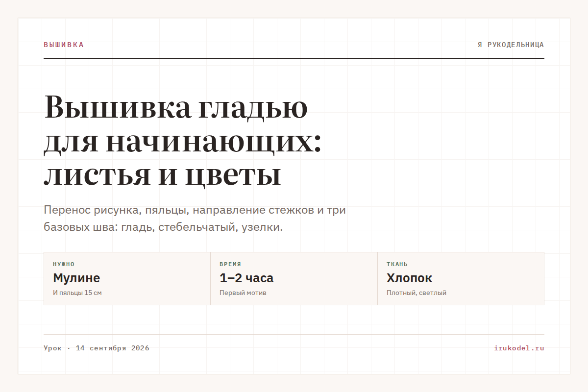Image resolution: width=588 pixels, height=392 pixels.
Task: Select the НУЖНО label
Action: 64,264
